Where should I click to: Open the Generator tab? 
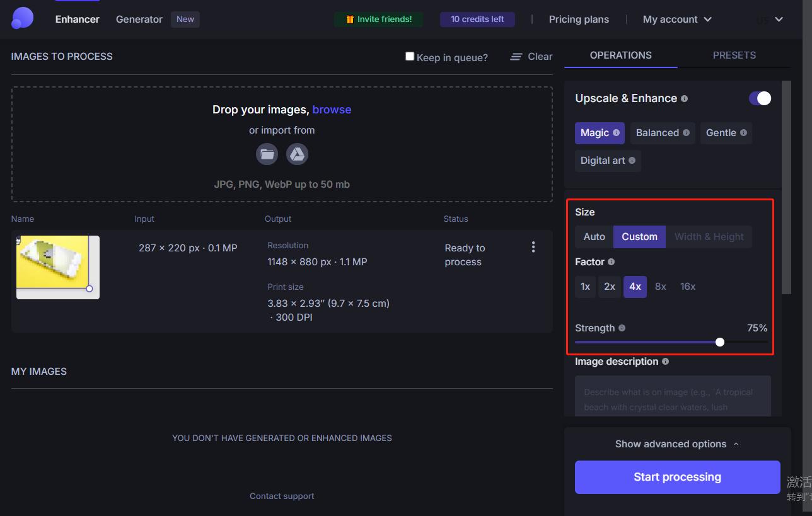pos(139,20)
